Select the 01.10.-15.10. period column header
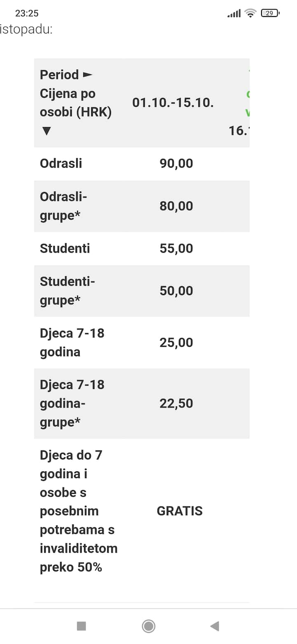This screenshot has height=644, width=297. (x=173, y=103)
